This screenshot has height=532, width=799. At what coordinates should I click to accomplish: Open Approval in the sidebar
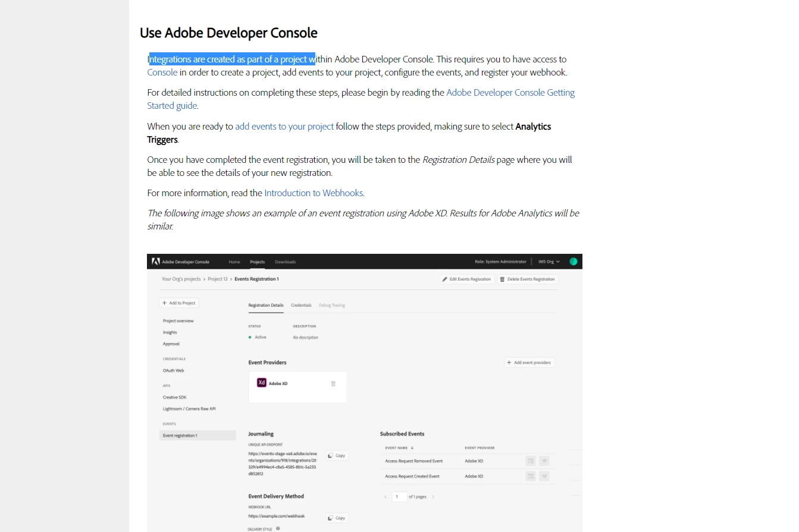tap(171, 344)
